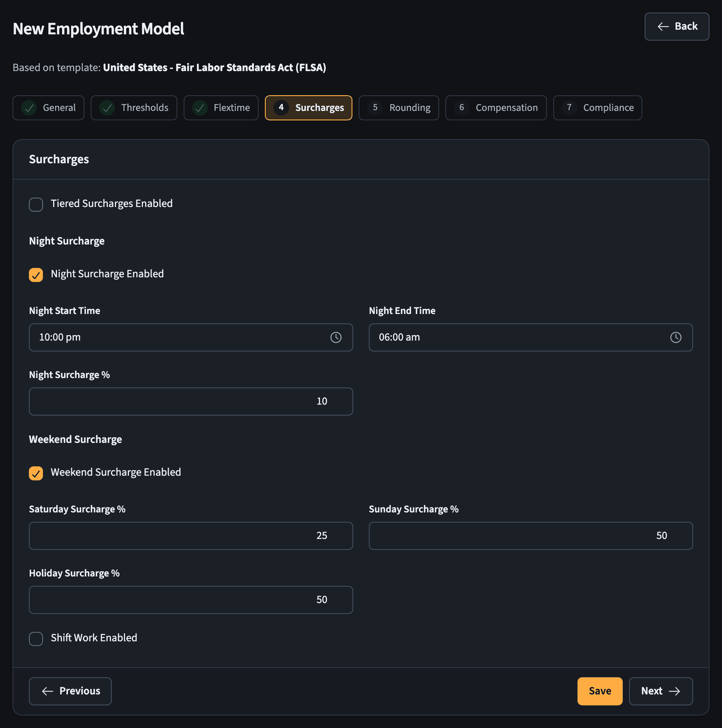Open the Compliance step

click(597, 108)
